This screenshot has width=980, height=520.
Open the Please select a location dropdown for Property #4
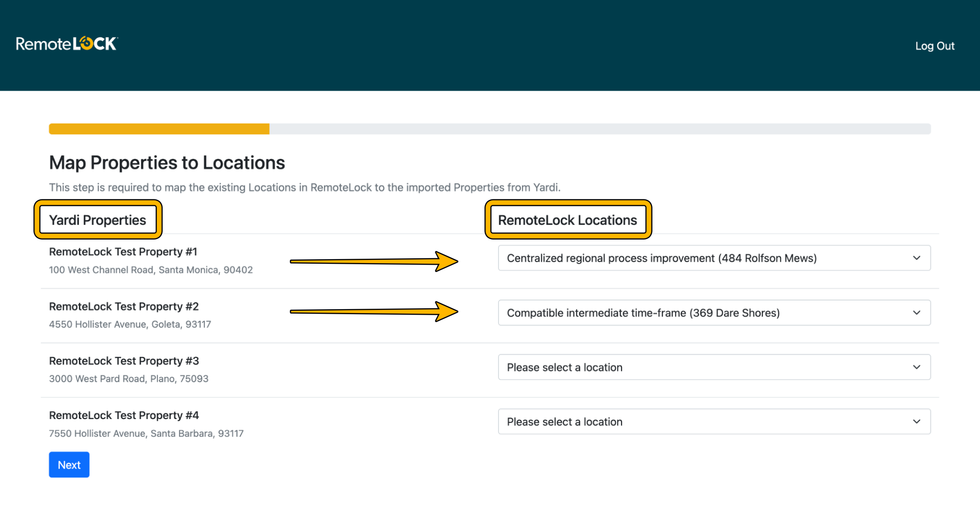click(x=714, y=421)
